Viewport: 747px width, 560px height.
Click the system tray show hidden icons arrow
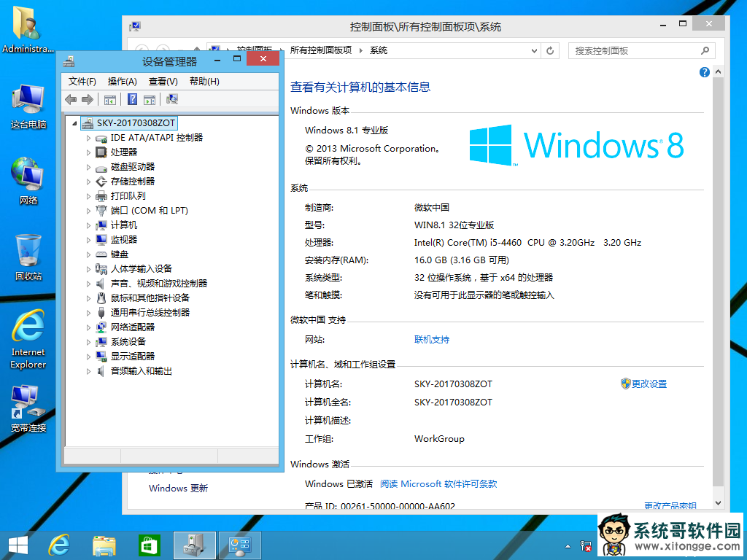pyautogui.click(x=568, y=546)
